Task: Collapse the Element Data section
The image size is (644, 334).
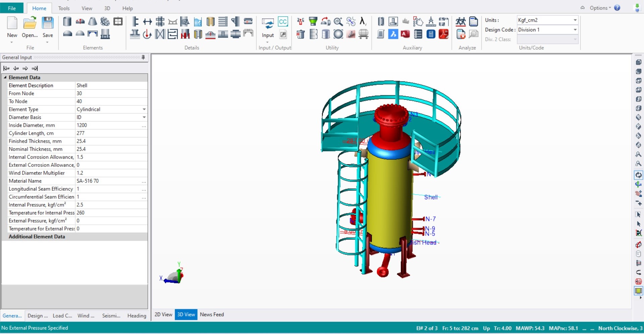Action: [x=5, y=77]
